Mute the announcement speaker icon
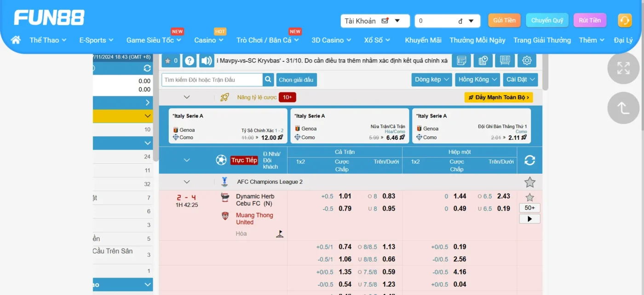Viewport: 644px width, 295px height. [207, 61]
